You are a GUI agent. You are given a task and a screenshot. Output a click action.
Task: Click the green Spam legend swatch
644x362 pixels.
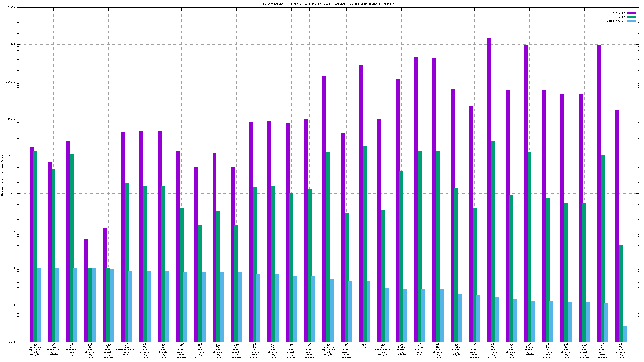[631, 17]
